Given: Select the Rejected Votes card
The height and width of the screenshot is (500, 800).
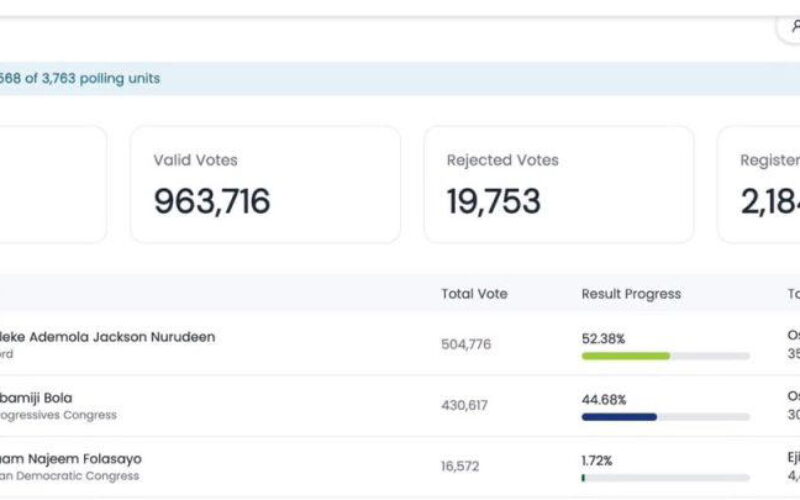Looking at the screenshot, I should pyautogui.click(x=559, y=184).
